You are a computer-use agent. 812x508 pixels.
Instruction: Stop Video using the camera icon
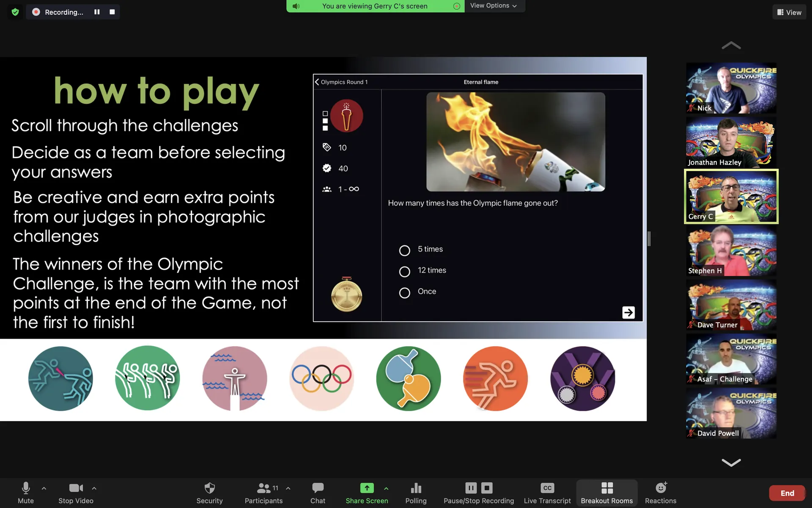tap(76, 493)
